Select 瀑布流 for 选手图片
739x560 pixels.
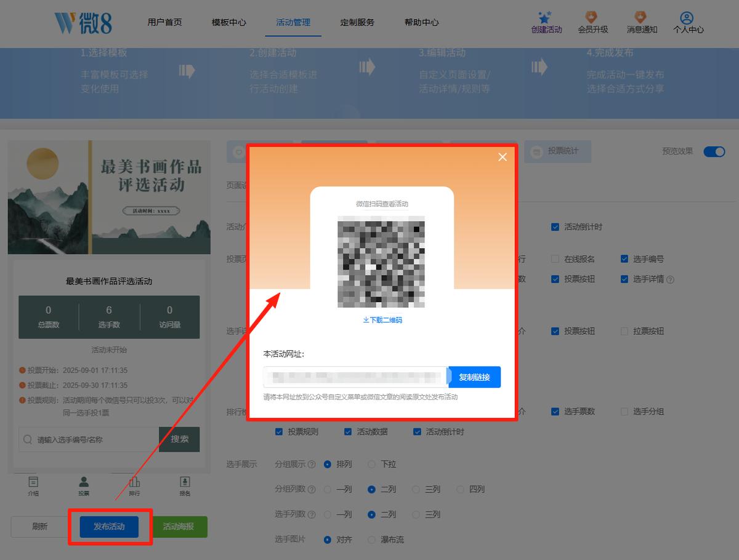point(371,540)
